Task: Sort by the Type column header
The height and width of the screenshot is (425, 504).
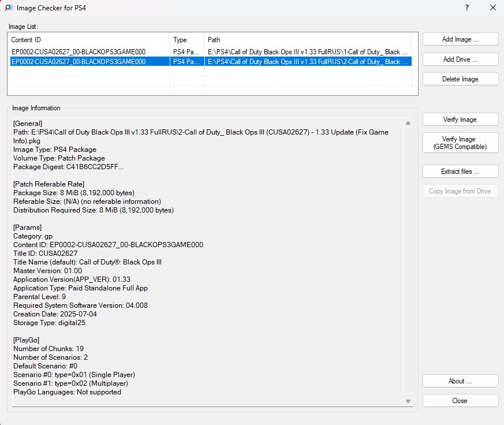Action: 187,40
